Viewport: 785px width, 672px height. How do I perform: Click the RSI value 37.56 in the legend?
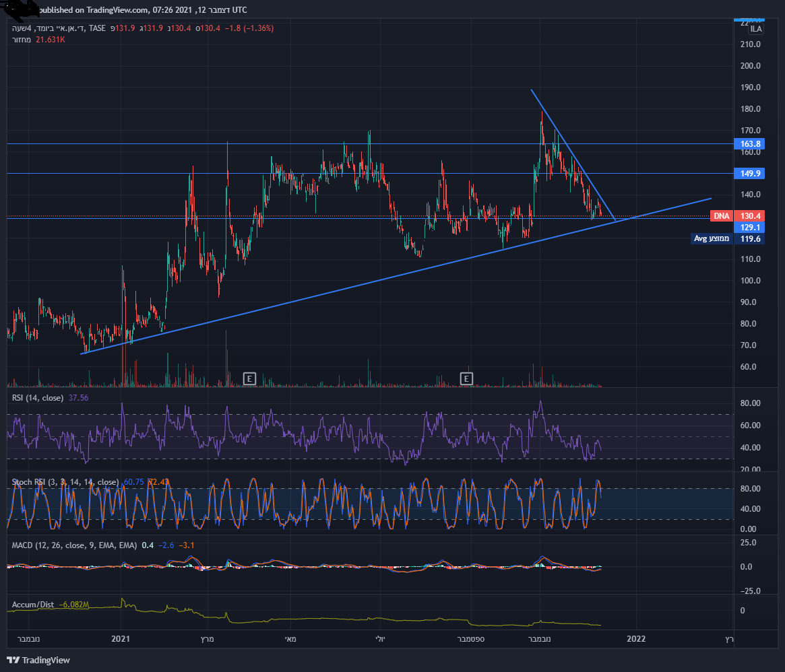click(x=78, y=398)
